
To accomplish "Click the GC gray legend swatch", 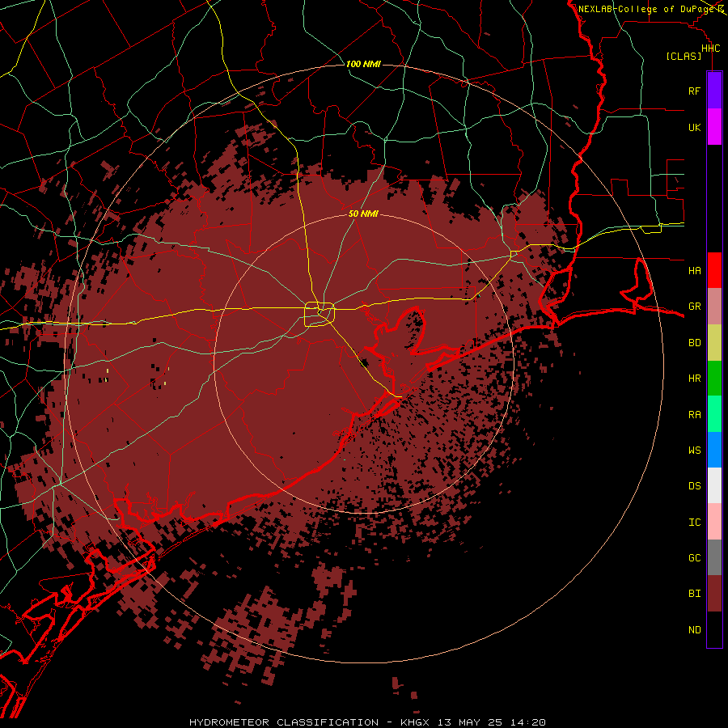I will 714,557.
